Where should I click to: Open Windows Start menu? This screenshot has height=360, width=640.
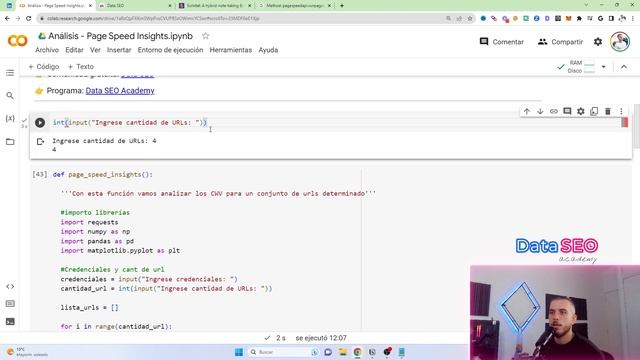(239, 352)
